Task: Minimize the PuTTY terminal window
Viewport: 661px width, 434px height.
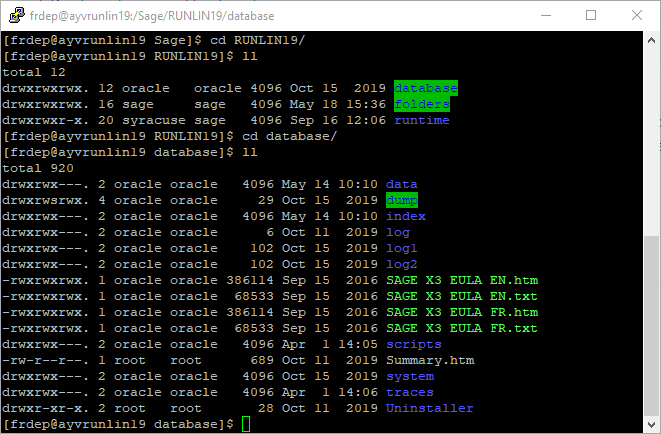Action: pos(546,16)
